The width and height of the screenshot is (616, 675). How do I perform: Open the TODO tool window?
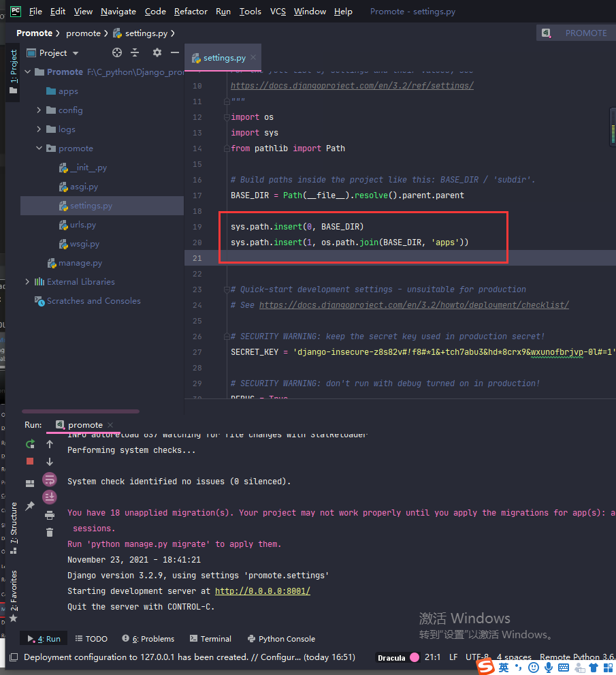[x=91, y=639]
